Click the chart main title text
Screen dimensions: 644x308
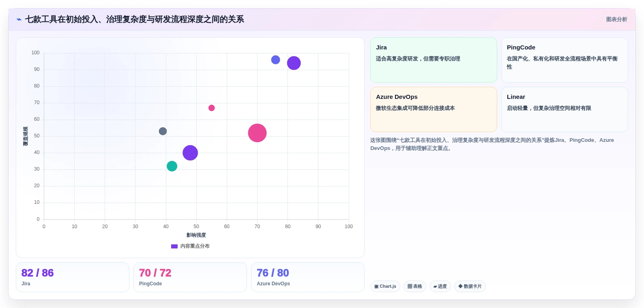pos(135,19)
